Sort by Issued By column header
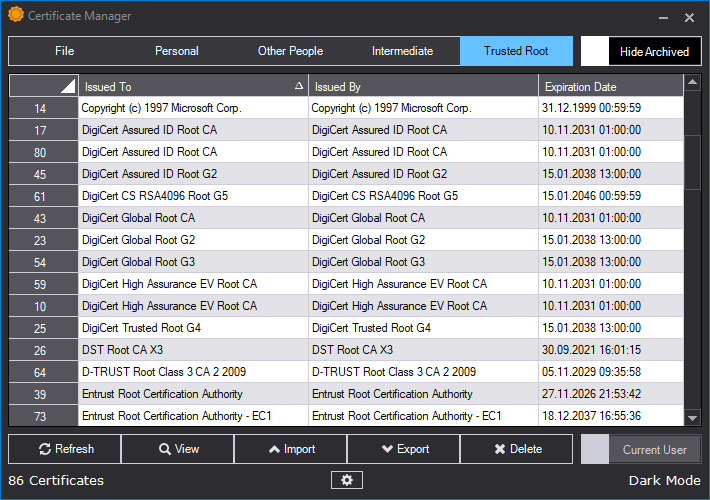This screenshot has width=710, height=500. pyautogui.click(x=423, y=86)
